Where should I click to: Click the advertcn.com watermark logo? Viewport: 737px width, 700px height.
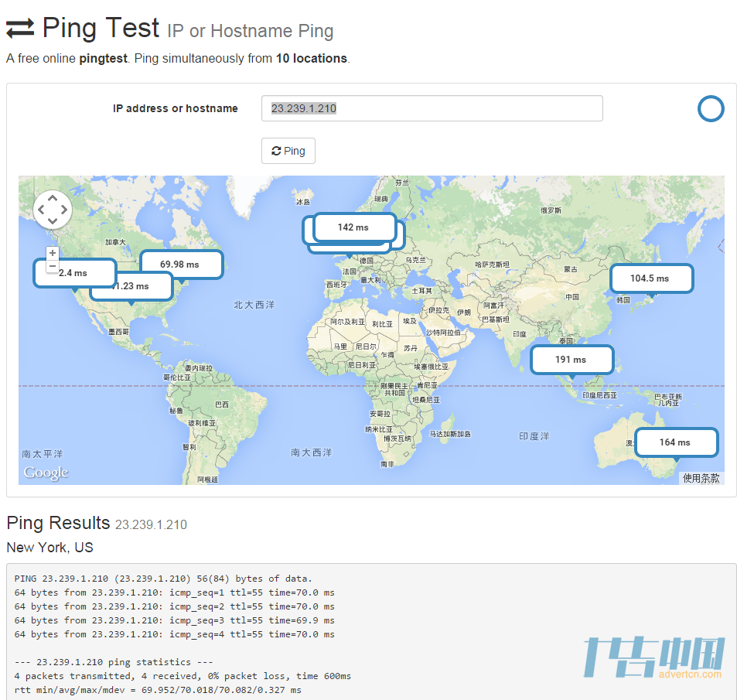pos(653,658)
